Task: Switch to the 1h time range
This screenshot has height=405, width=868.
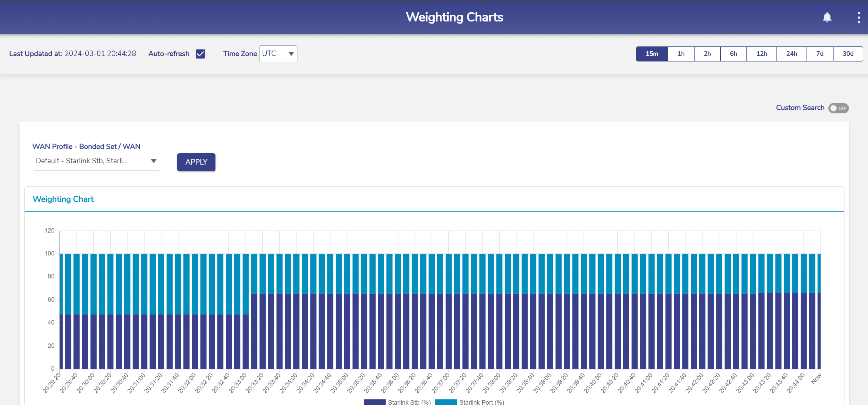Action: coord(681,54)
